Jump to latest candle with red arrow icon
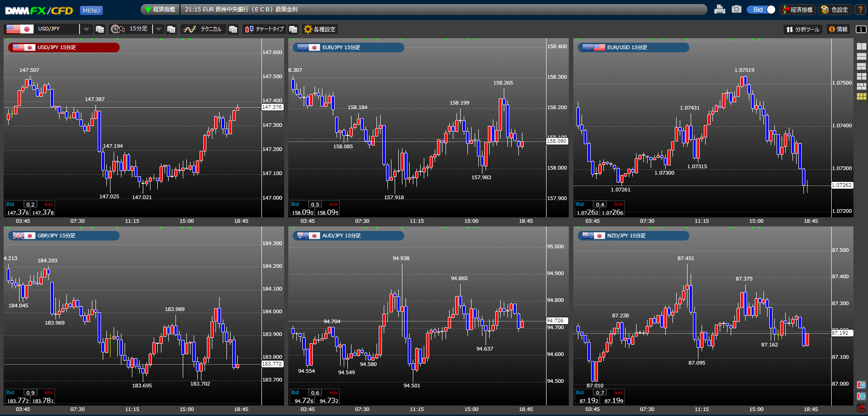 861,407
